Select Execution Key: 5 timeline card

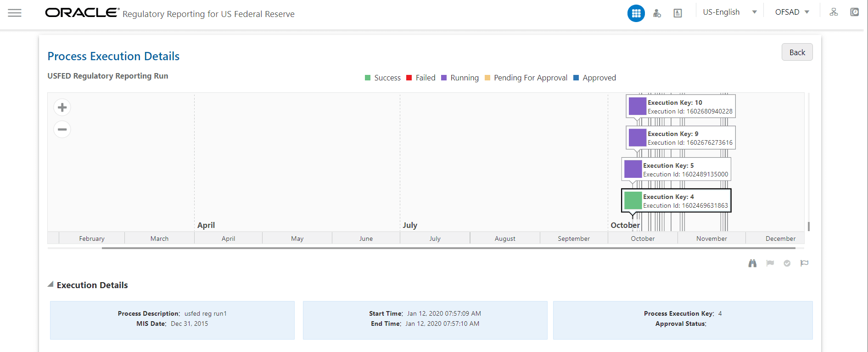(x=676, y=169)
